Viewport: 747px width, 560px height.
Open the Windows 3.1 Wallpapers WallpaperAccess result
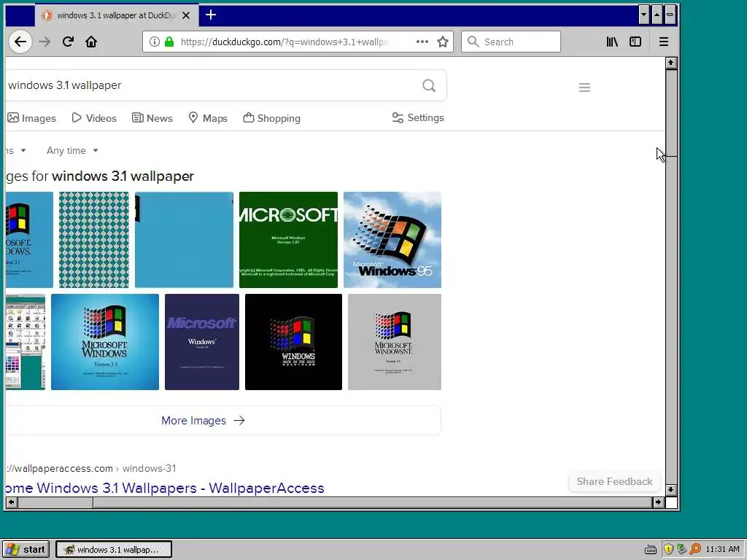165,488
